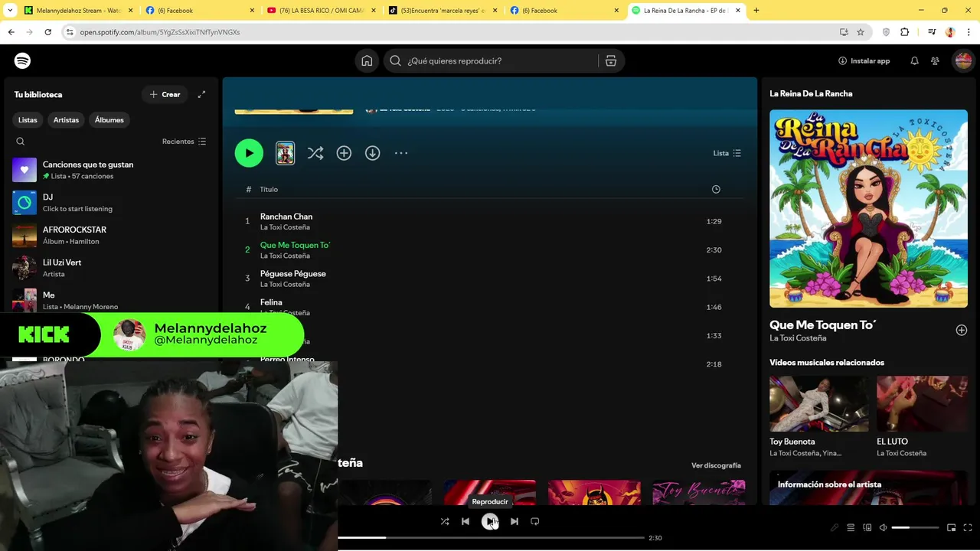
Task: Filter library by Listas
Action: (28, 120)
